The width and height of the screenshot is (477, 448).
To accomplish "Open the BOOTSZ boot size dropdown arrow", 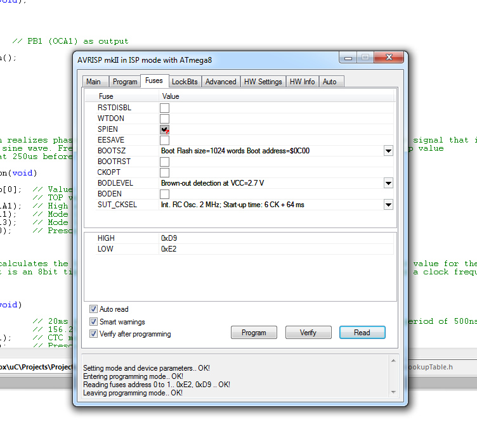I will coord(388,151).
